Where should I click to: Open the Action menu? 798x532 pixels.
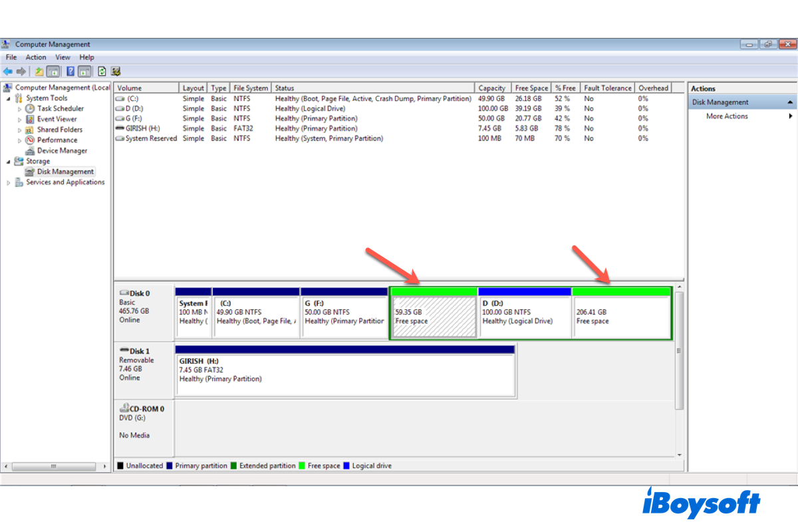pos(36,57)
